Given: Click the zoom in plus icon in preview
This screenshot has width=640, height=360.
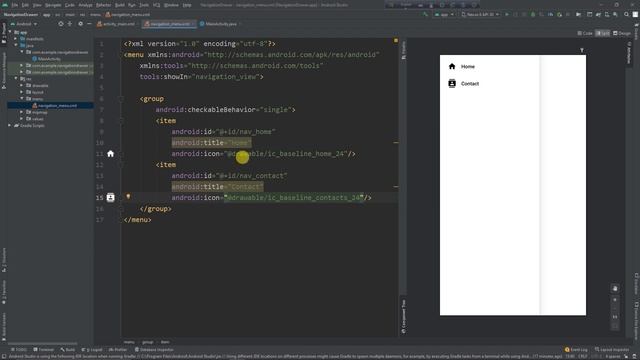Looking at the screenshot, I should tap(615, 300).
